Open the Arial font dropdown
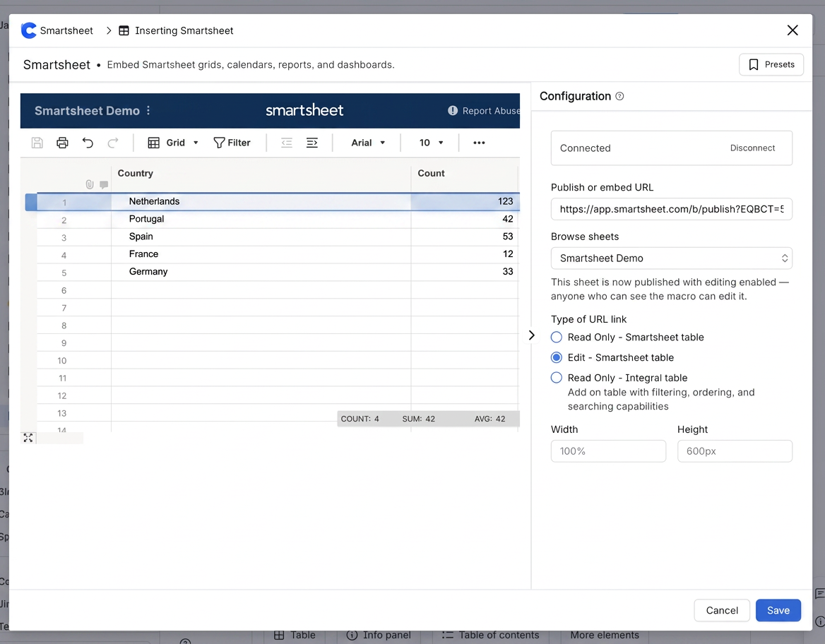 click(x=368, y=143)
